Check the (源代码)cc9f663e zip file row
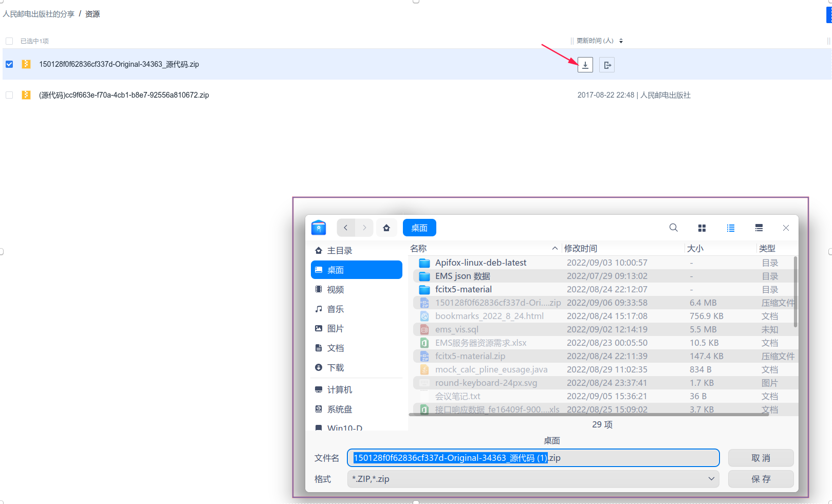This screenshot has height=504, width=832. 9,95
